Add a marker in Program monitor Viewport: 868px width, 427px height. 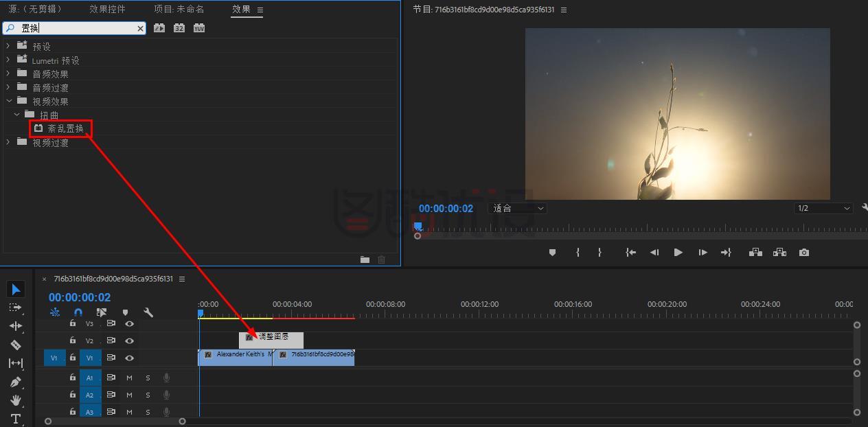pyautogui.click(x=552, y=253)
